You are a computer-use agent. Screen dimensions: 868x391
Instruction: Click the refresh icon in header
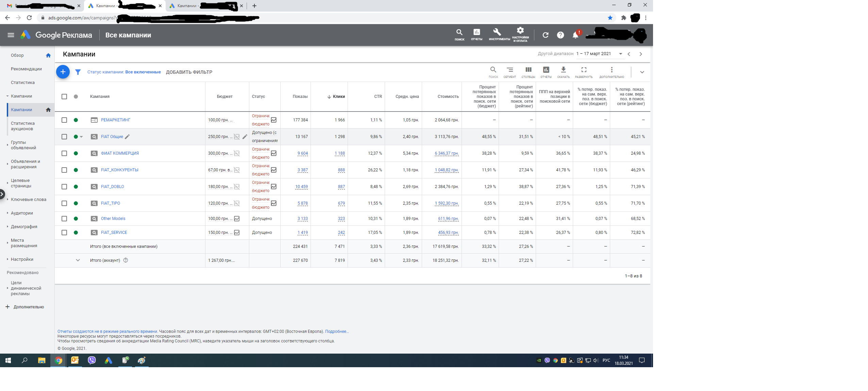click(x=546, y=35)
